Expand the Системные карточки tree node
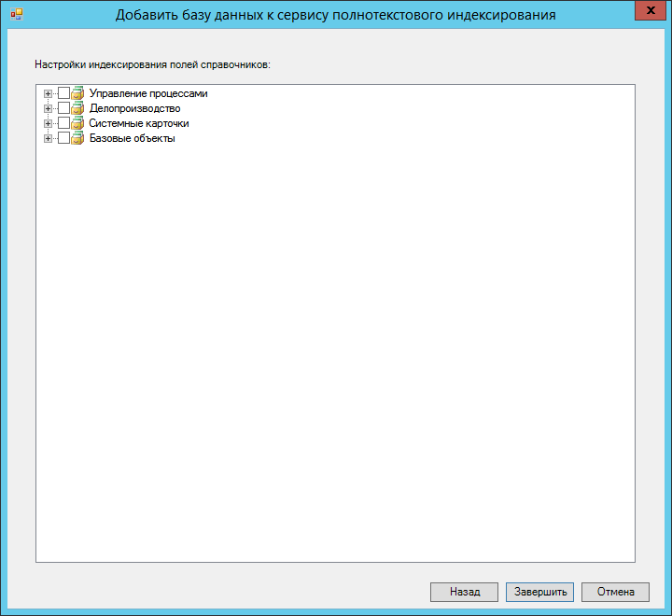672x616 pixels. coord(48,123)
